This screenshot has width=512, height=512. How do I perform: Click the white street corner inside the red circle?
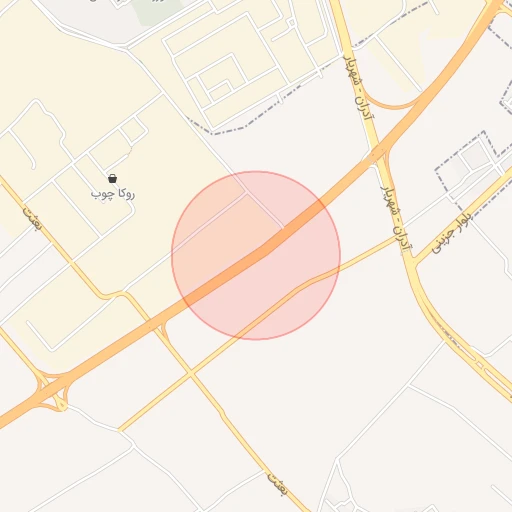pos(247,193)
